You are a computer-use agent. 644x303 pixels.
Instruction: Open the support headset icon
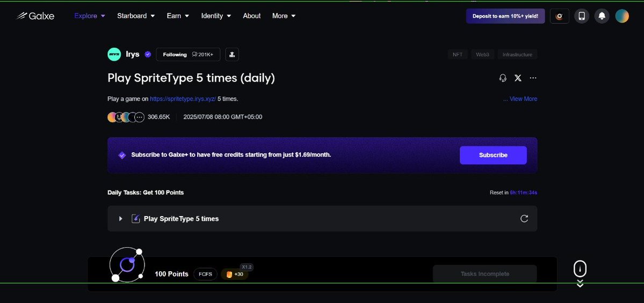(x=503, y=78)
